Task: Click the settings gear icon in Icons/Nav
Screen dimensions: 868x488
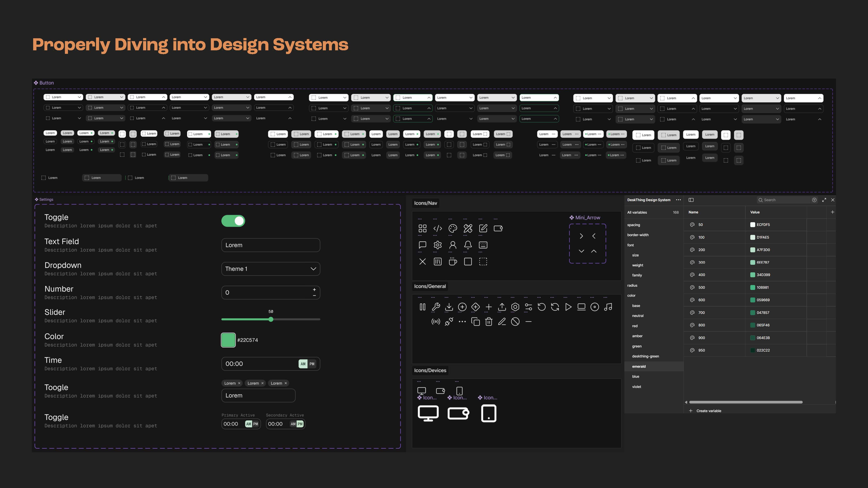Action: pyautogui.click(x=437, y=245)
